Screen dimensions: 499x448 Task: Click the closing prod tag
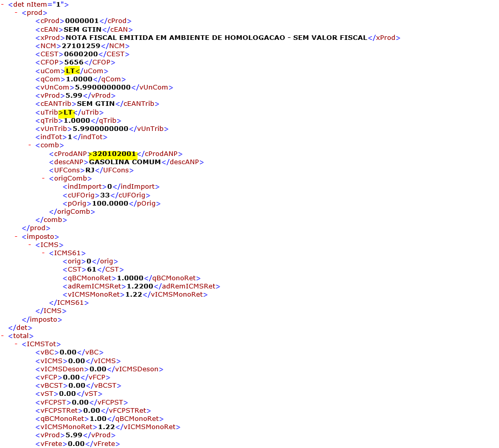click(x=36, y=228)
